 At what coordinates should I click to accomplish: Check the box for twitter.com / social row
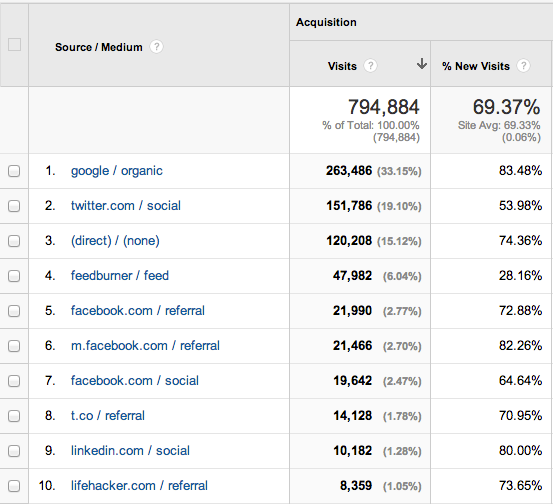click(x=14, y=206)
